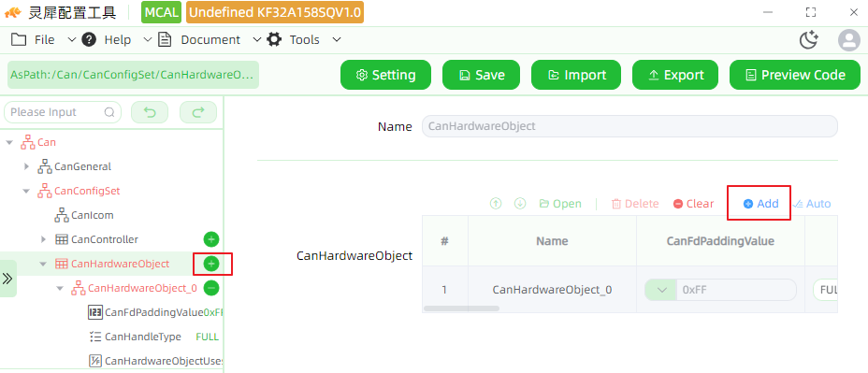
Task: Move table row down arrow icon
Action: pos(520,204)
